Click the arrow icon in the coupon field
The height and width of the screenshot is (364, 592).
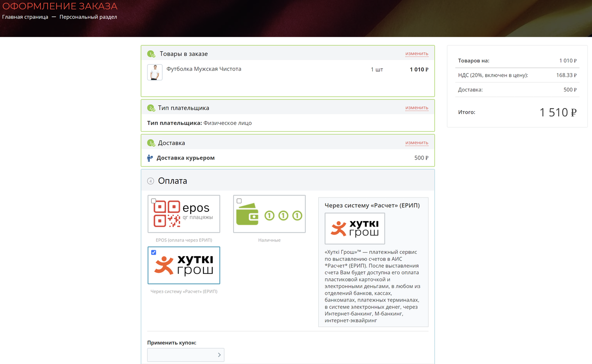[x=219, y=355]
